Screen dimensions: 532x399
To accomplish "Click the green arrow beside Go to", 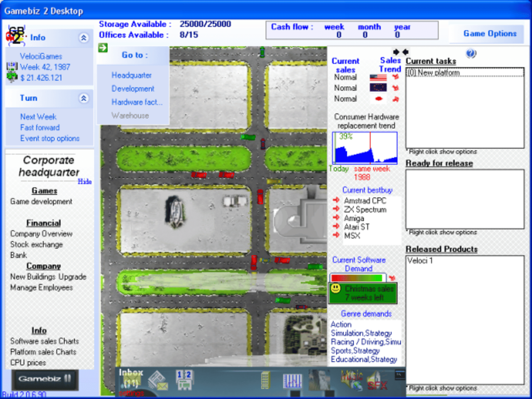I will [x=103, y=48].
